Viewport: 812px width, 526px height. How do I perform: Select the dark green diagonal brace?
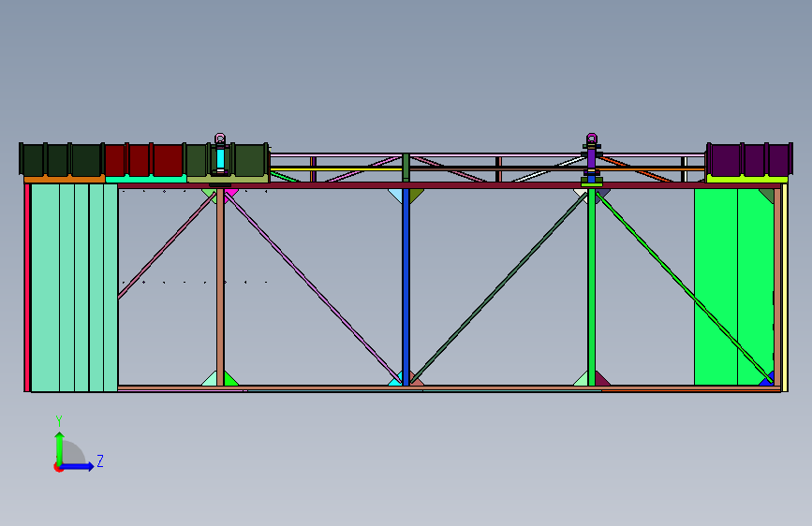tap(500, 287)
